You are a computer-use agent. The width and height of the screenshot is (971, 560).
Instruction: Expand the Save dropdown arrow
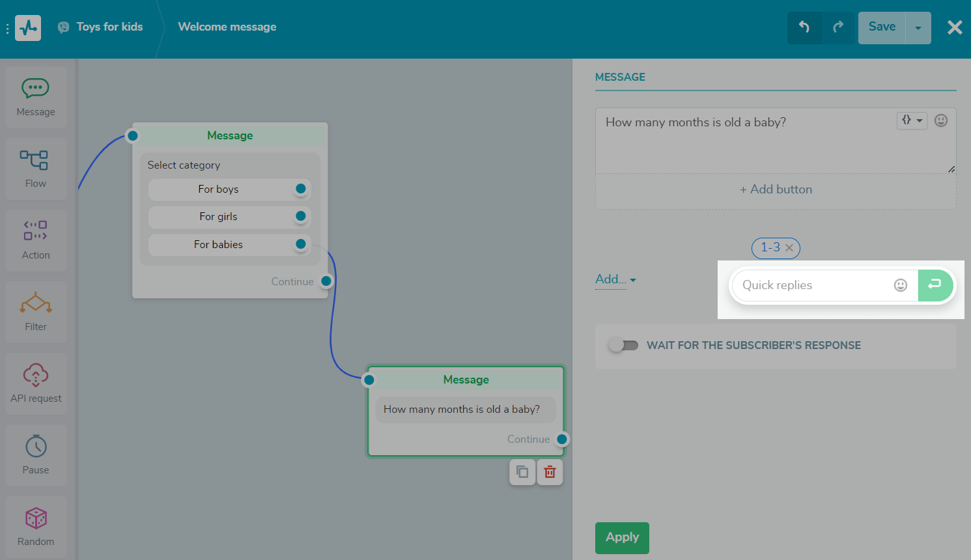(918, 28)
